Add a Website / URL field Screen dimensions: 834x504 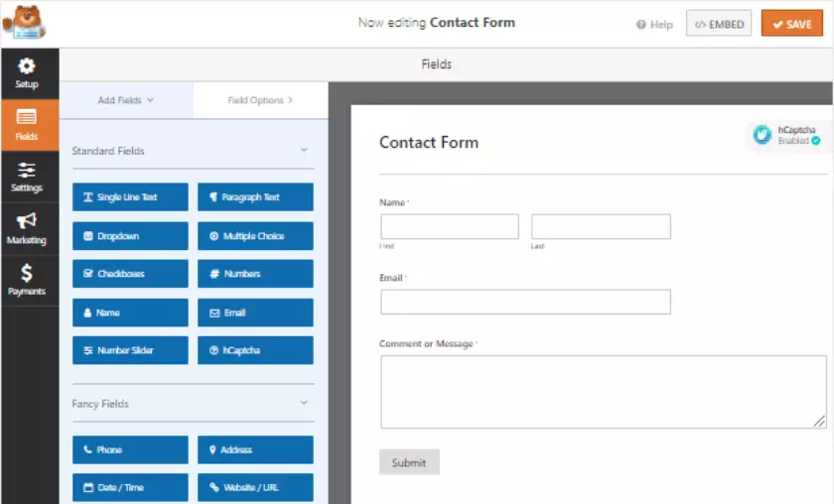pyautogui.click(x=255, y=487)
